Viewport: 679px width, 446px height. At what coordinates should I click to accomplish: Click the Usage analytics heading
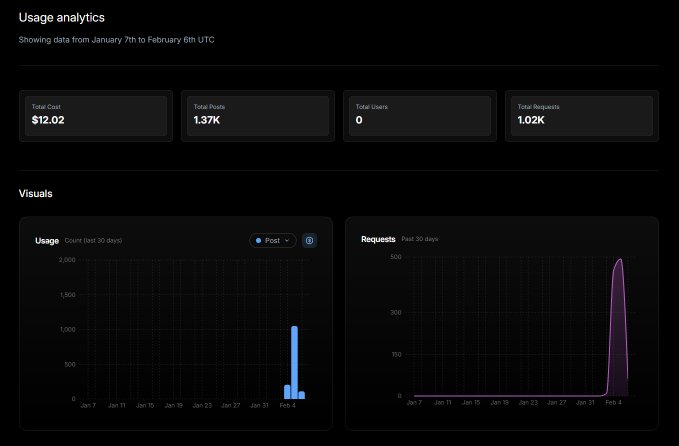[61, 18]
